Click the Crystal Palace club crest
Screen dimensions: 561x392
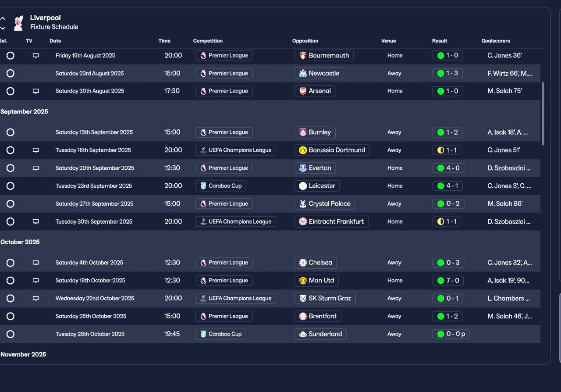302,204
